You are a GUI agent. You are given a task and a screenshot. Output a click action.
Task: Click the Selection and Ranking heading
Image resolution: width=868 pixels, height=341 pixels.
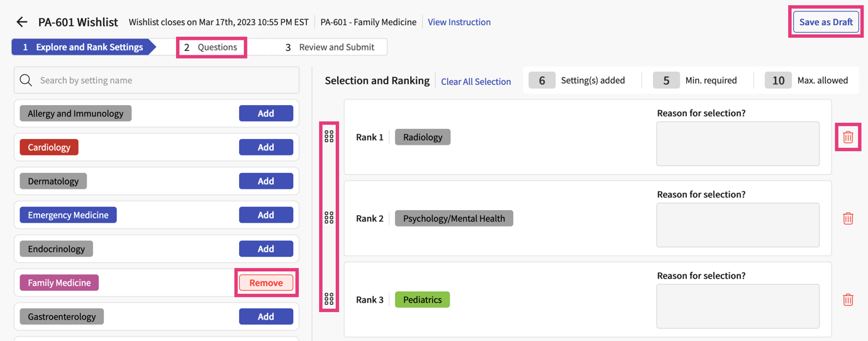point(377,81)
